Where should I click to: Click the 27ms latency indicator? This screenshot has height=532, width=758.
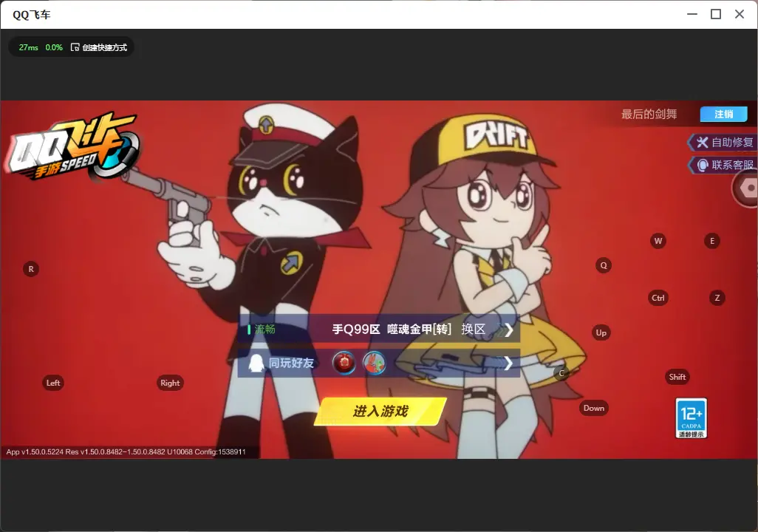pyautogui.click(x=29, y=47)
